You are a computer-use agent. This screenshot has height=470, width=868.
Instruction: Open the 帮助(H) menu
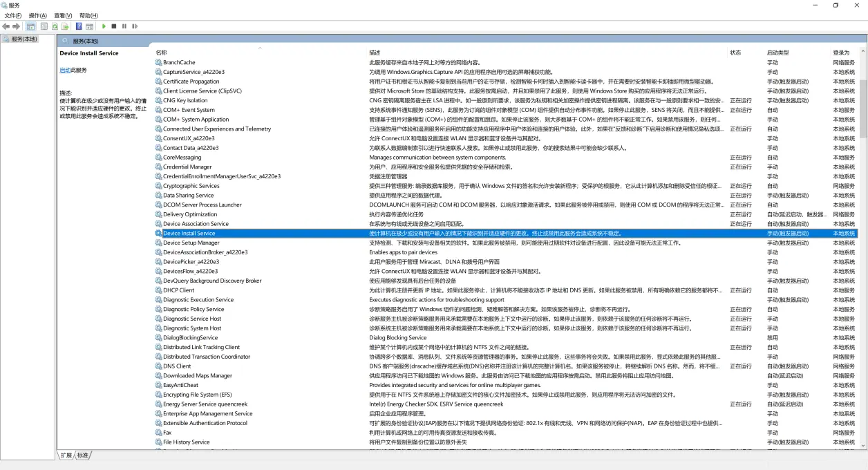coord(88,15)
